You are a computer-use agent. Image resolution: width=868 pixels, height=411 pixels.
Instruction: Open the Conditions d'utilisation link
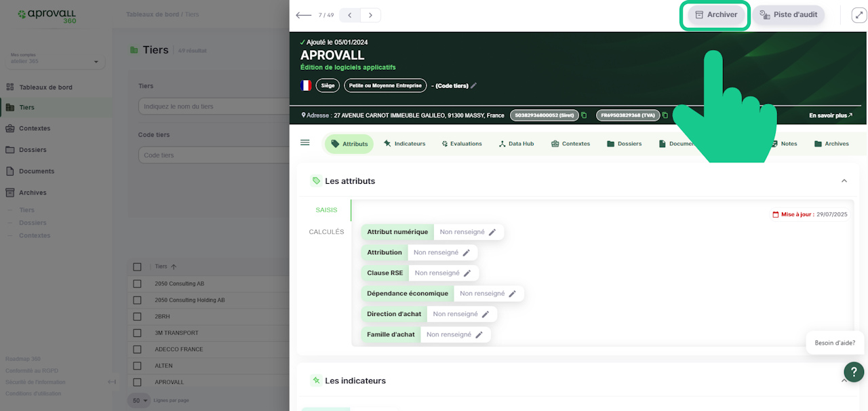(x=33, y=393)
